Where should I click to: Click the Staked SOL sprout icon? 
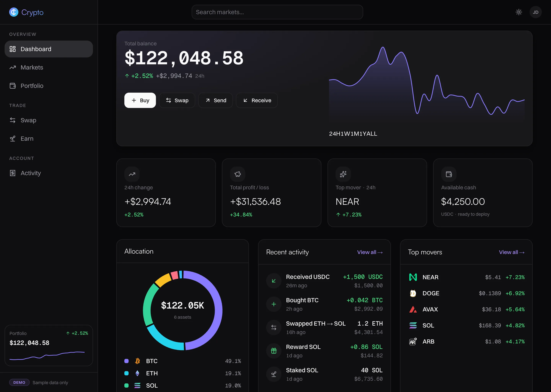(x=274, y=374)
